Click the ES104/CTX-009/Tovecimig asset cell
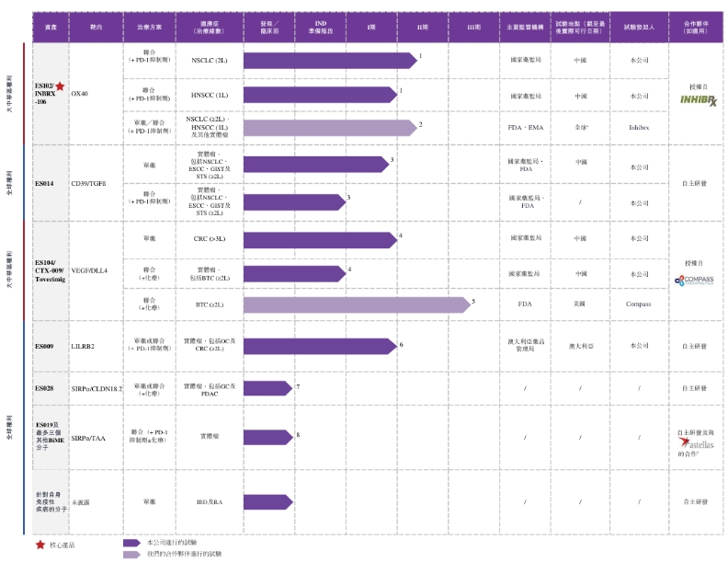Image resolution: width=728 pixels, height=562 pixels. pos(51,270)
